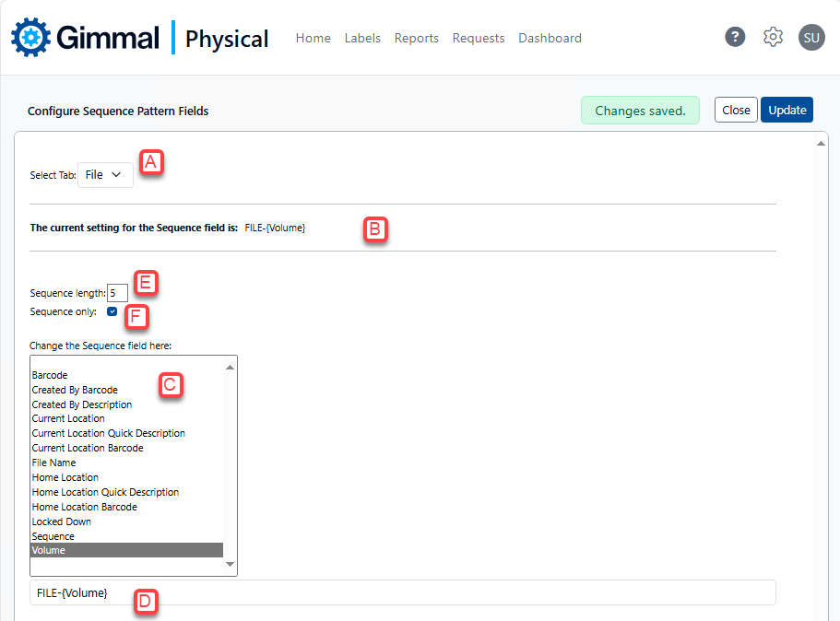Open the Labels menu
This screenshot has width=840, height=621.
point(362,38)
